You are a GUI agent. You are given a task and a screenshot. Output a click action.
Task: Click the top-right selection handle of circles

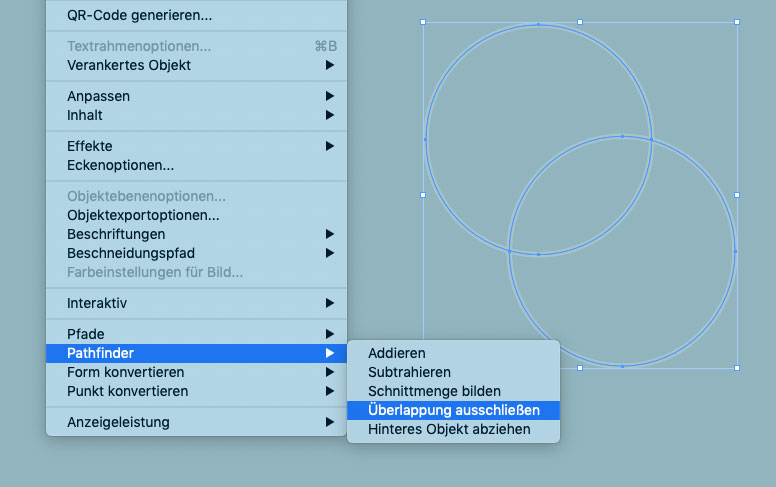point(737,22)
